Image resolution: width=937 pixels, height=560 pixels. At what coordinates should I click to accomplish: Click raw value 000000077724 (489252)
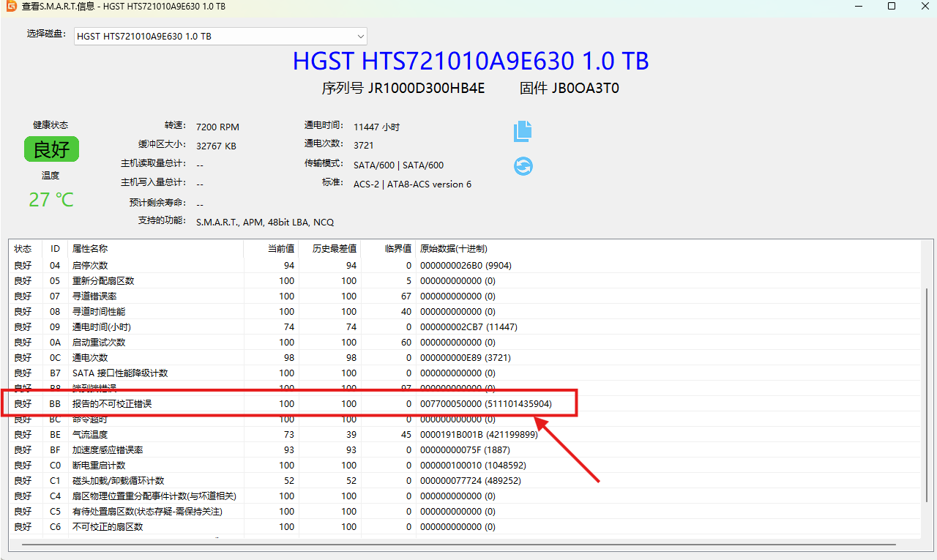[x=471, y=480]
